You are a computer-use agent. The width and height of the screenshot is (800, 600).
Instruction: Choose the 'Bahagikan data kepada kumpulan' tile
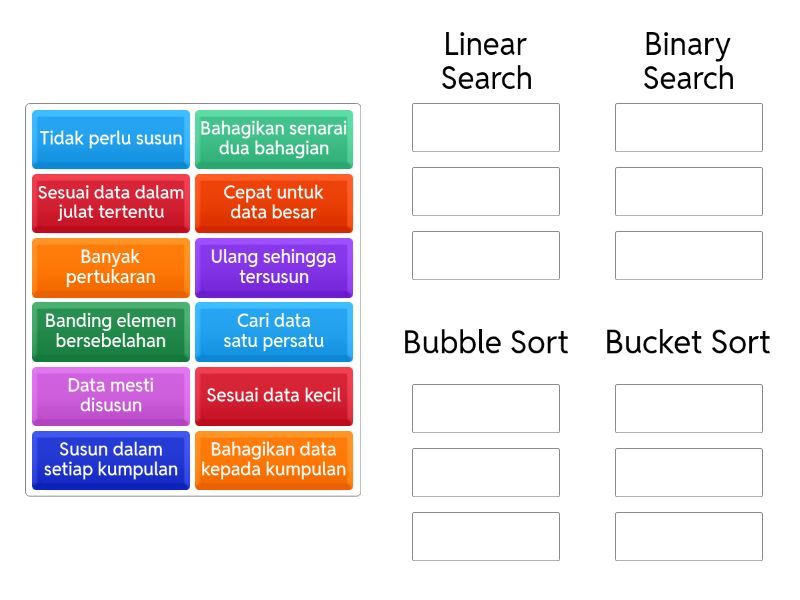click(274, 460)
